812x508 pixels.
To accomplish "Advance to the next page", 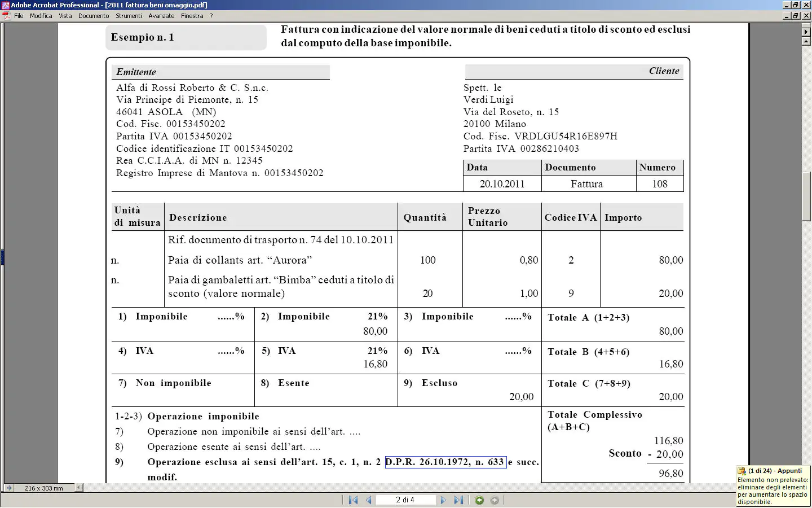I will click(443, 500).
